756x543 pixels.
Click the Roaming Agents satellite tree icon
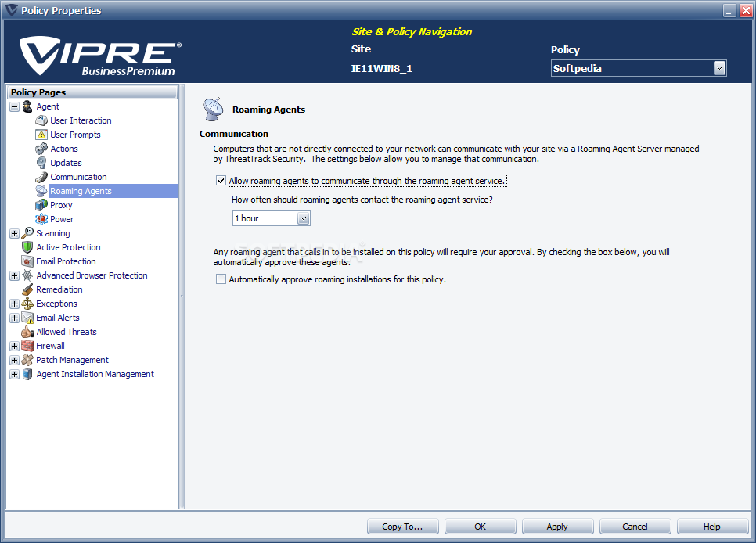click(41, 191)
